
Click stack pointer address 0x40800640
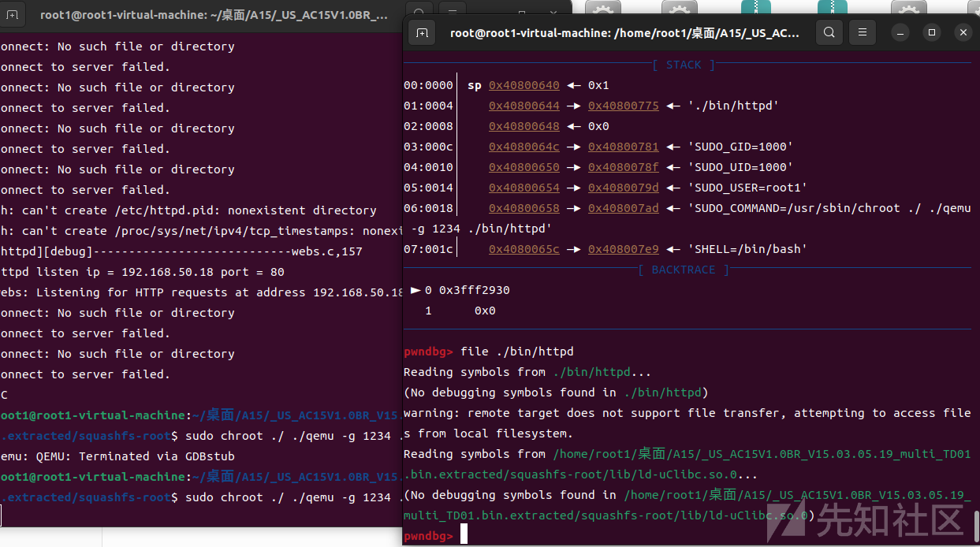point(524,85)
